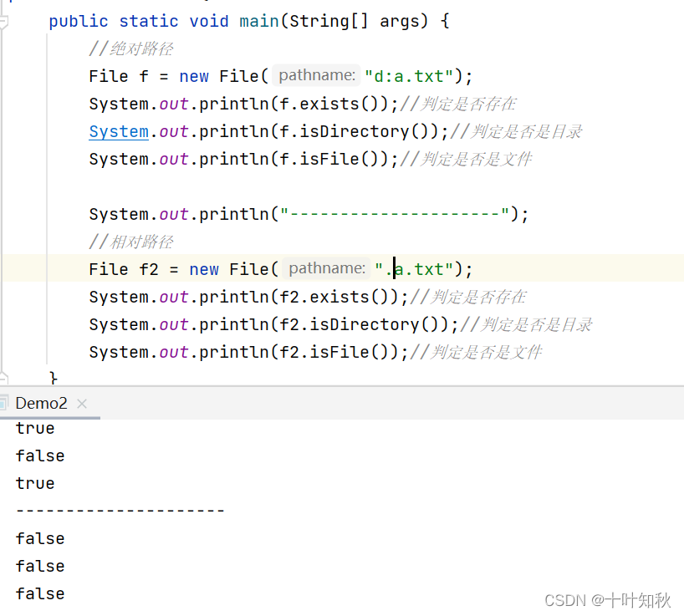Screen dimensions: 684x616
Task: Click dashed separator line in console output
Action: 120,510
